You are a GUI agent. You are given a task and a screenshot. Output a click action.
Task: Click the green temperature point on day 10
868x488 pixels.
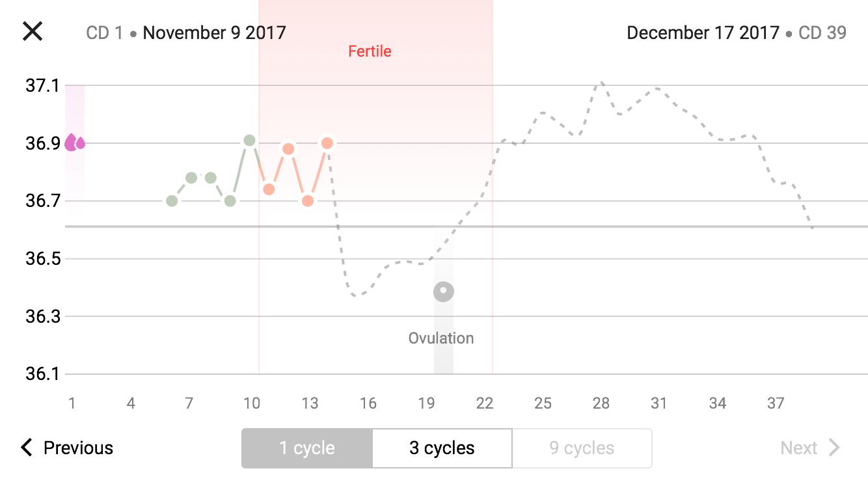pyautogui.click(x=249, y=141)
